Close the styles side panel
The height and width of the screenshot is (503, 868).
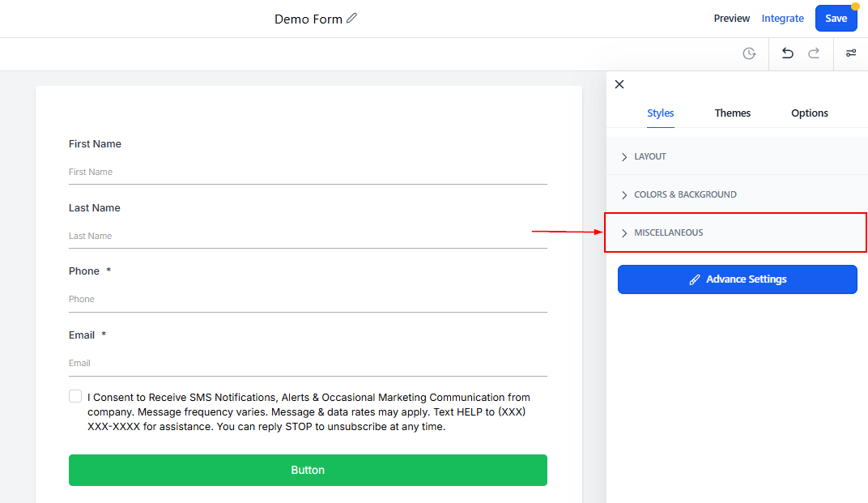[x=619, y=84]
